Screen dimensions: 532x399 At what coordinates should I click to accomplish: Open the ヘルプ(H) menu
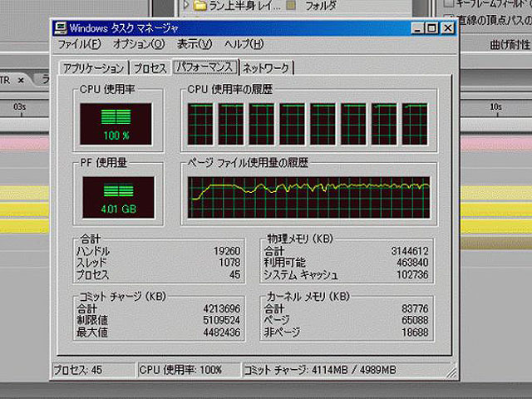(244, 44)
